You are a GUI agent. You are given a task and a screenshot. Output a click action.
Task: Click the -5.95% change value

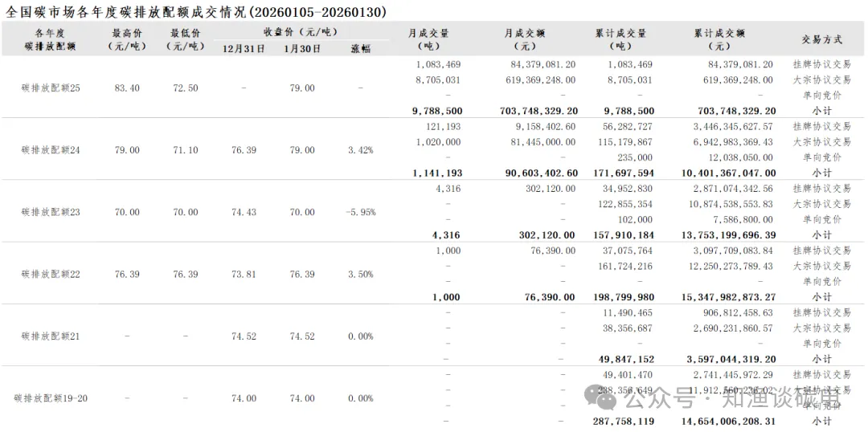tap(361, 212)
